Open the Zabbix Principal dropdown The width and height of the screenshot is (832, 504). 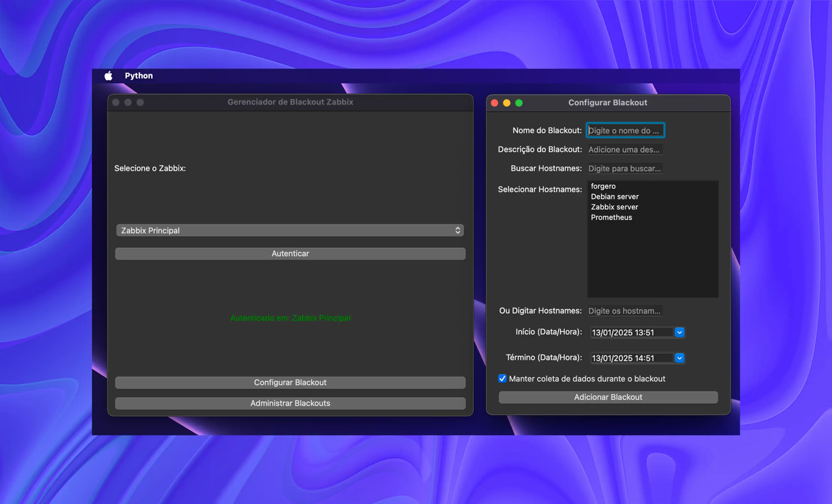290,230
